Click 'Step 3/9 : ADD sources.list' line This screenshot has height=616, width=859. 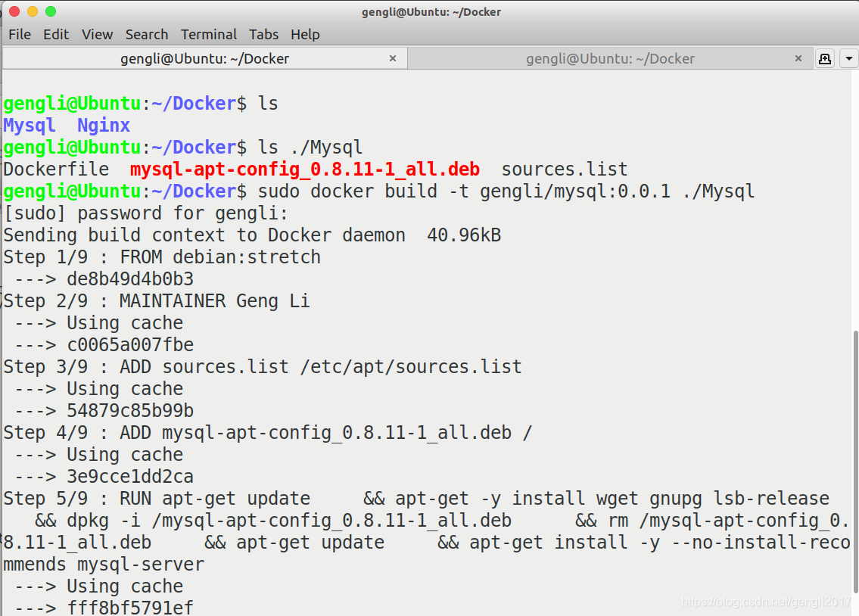263,366
